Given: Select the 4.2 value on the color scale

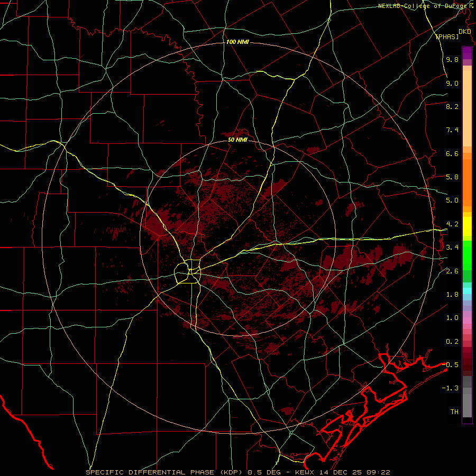Looking at the screenshot, I should click(x=452, y=224).
